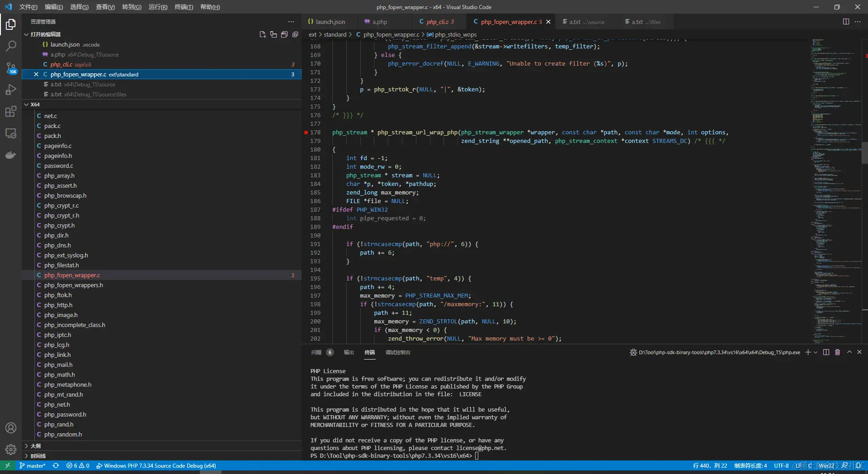
Task: Open Run and Debug view
Action: tap(11, 90)
